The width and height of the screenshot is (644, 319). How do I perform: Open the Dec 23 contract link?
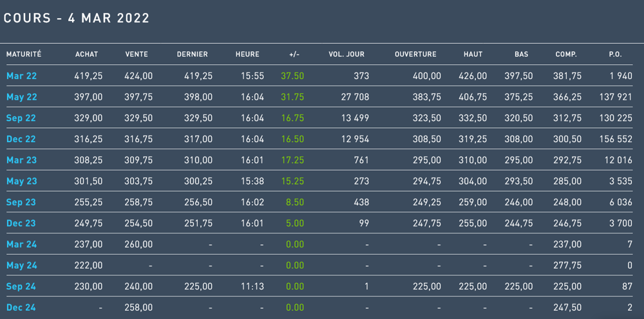pyautogui.click(x=21, y=223)
